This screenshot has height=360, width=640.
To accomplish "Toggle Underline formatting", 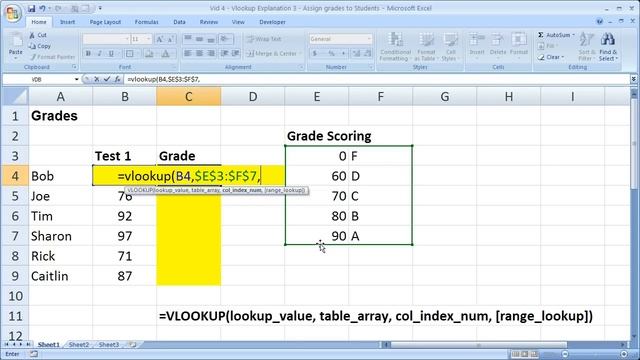I will click(x=111, y=53).
